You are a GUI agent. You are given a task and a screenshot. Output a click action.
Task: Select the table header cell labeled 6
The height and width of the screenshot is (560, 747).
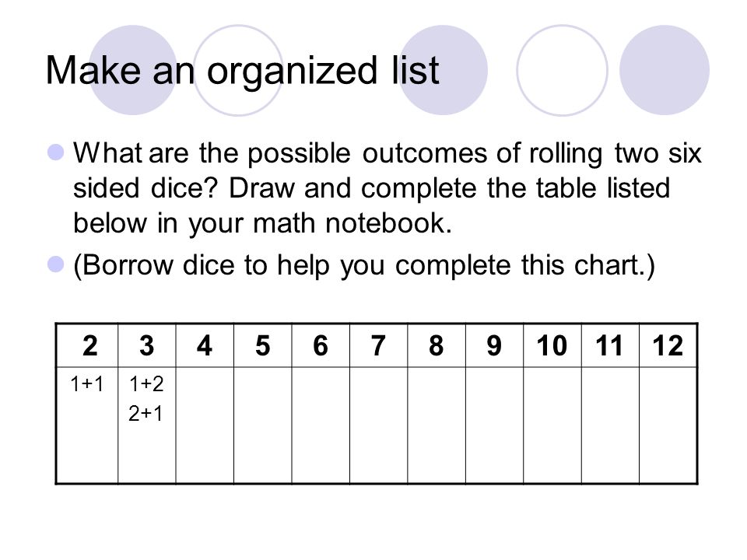(321, 345)
